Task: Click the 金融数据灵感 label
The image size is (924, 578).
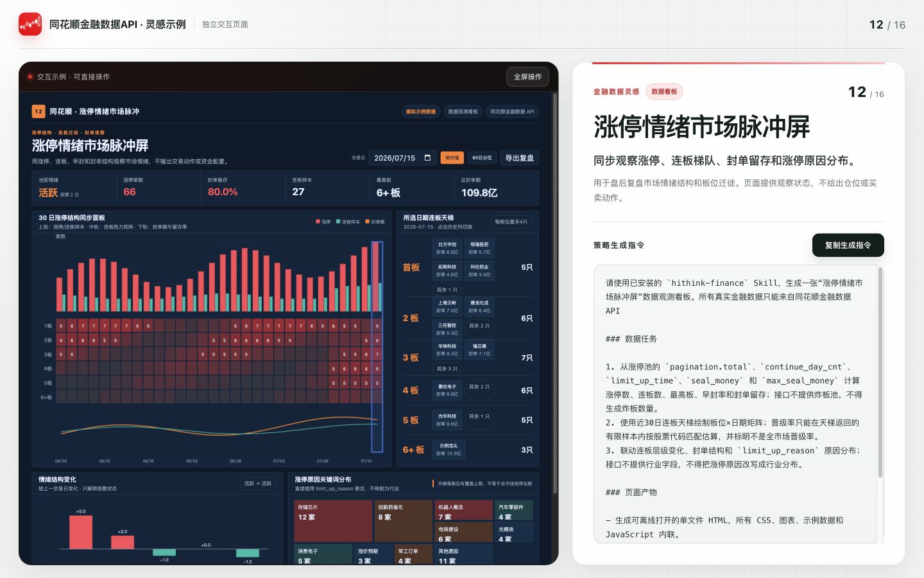Action: pyautogui.click(x=616, y=92)
